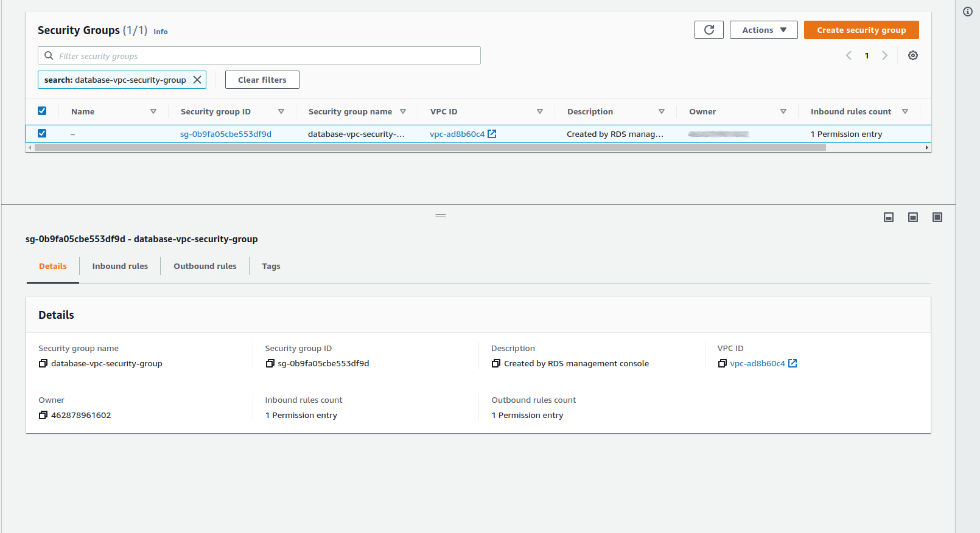Screen dimensions: 980x533
Task: Toggle the select-all checkbox in table header
Action: point(42,111)
